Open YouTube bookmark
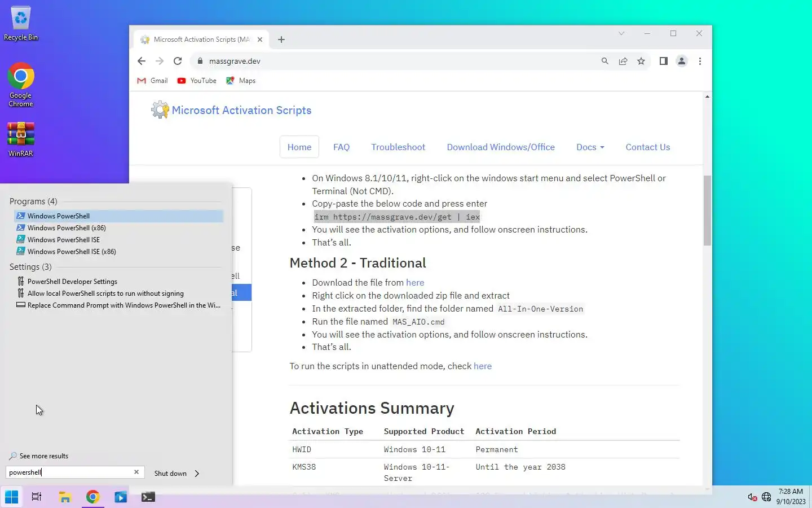This screenshot has width=812, height=508. point(197,81)
